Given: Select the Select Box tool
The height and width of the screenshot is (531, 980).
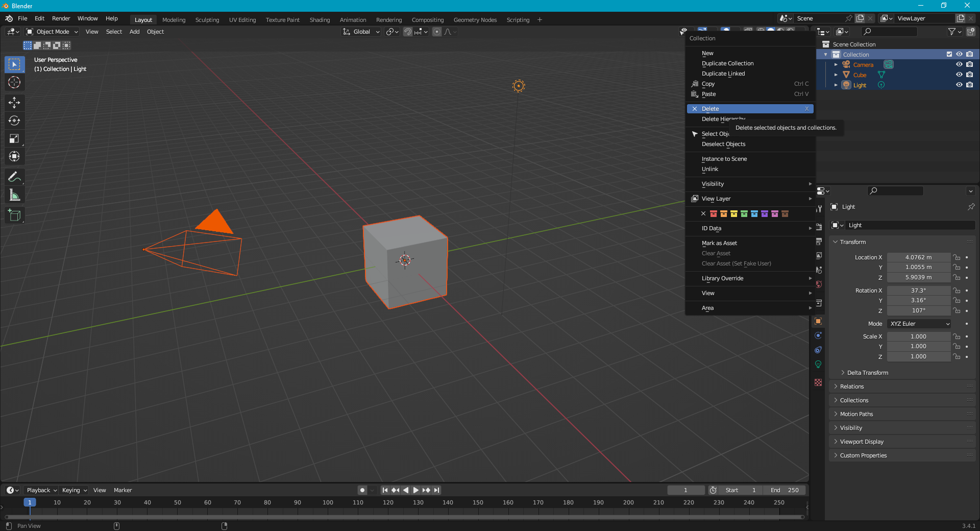Looking at the screenshot, I should (14, 64).
